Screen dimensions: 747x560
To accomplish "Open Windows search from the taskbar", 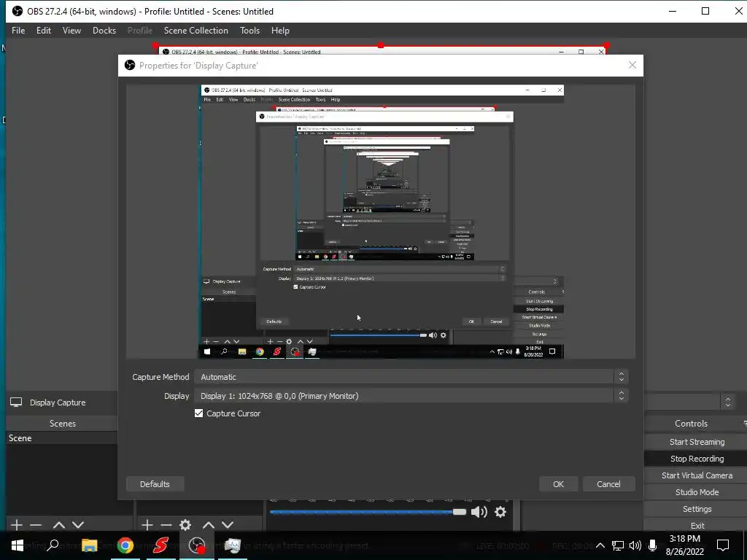I will pos(53,545).
